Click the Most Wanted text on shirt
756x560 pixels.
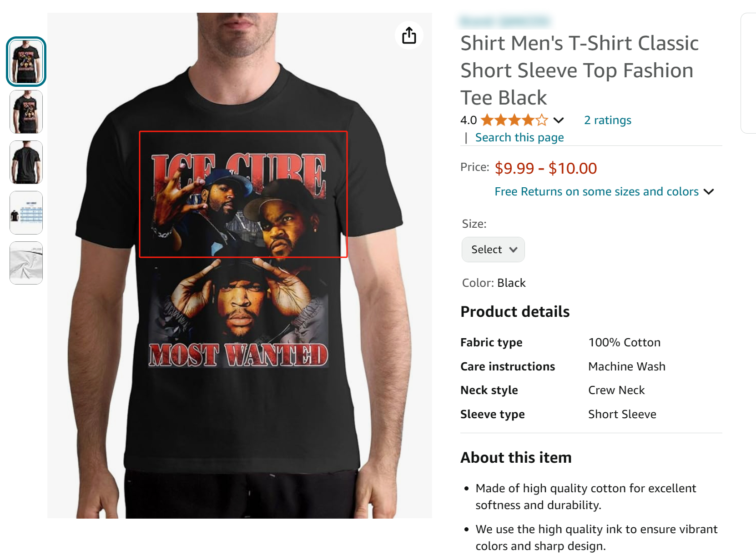(239, 355)
